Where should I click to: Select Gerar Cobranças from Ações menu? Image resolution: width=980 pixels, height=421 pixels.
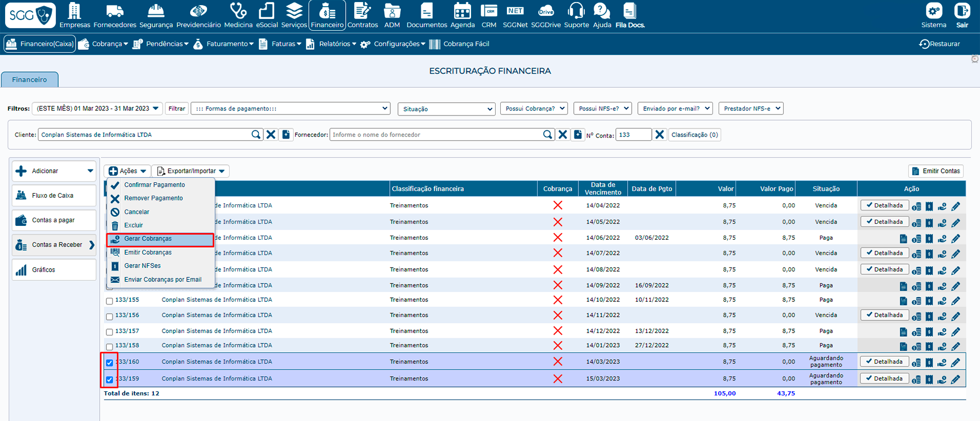point(160,239)
